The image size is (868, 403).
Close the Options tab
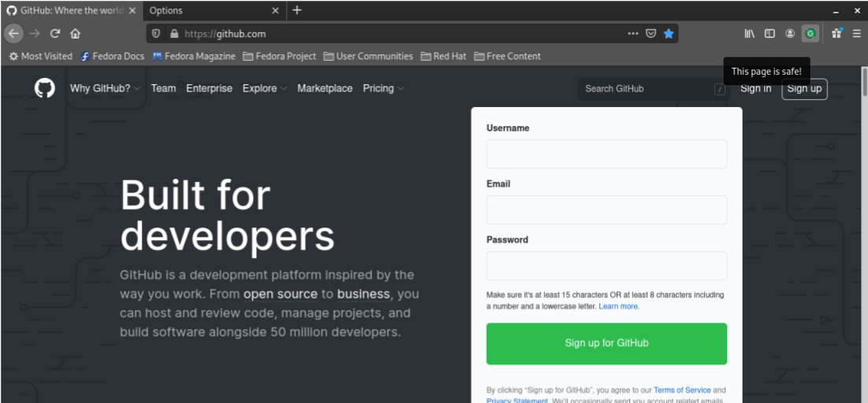275,10
